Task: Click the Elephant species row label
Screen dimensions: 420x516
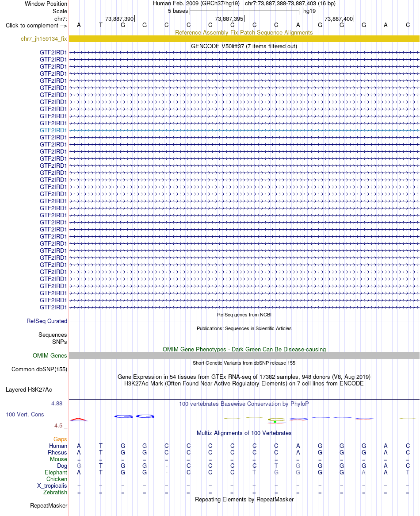Action: [56, 473]
